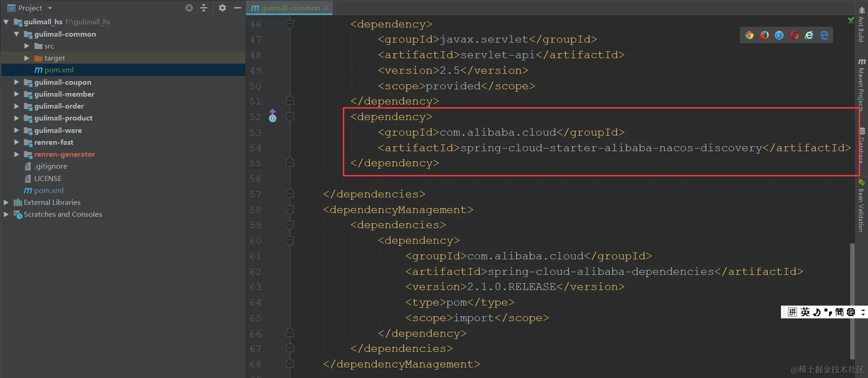Toggle IME punctuation mode icon
The width and height of the screenshot is (868, 378).
tap(828, 312)
